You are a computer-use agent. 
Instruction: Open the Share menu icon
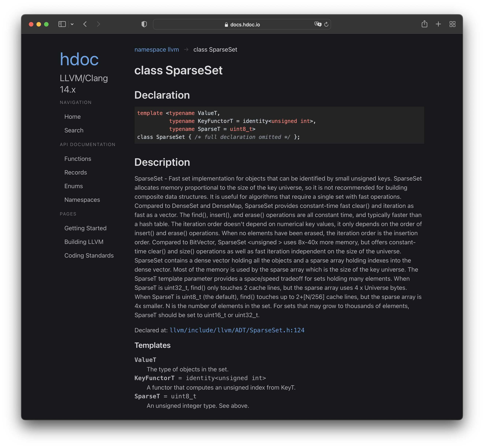424,24
